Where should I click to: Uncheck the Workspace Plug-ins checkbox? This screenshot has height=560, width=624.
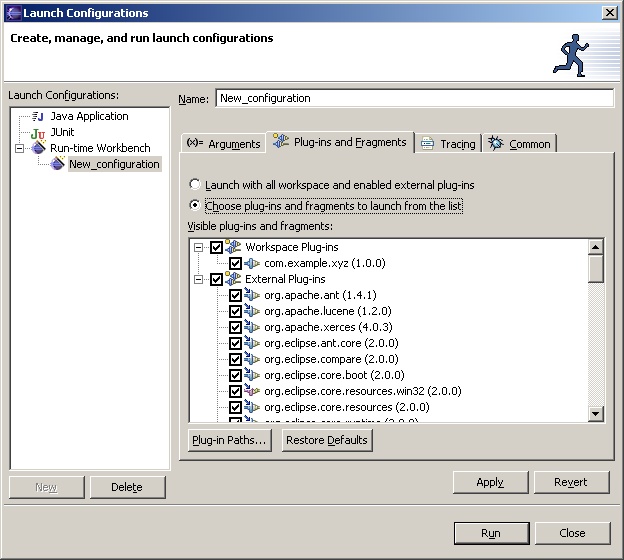[216, 247]
